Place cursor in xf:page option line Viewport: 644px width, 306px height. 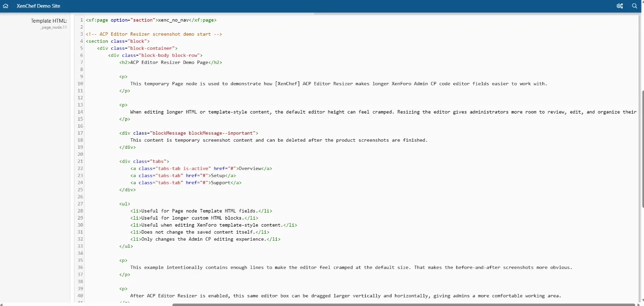click(151, 20)
